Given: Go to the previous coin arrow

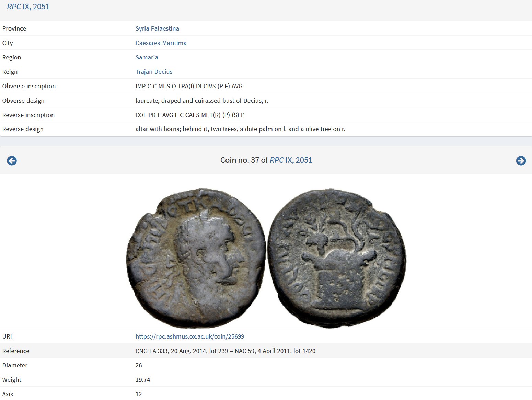Looking at the screenshot, I should point(12,161).
